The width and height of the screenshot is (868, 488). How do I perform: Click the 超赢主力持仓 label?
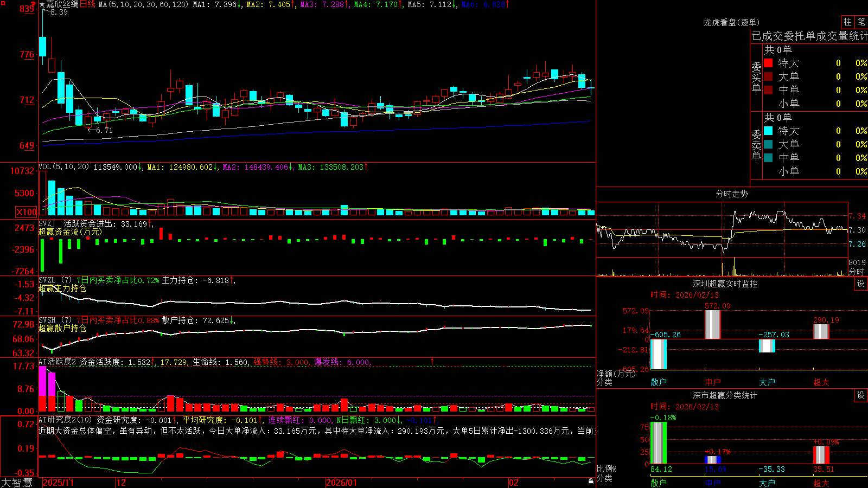[62, 288]
